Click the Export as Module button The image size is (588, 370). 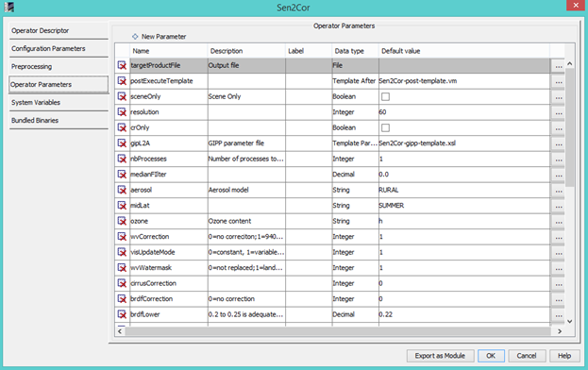(440, 356)
